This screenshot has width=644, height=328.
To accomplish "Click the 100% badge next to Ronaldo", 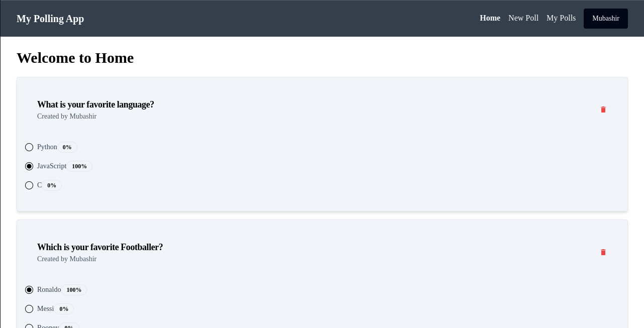I will (74, 290).
